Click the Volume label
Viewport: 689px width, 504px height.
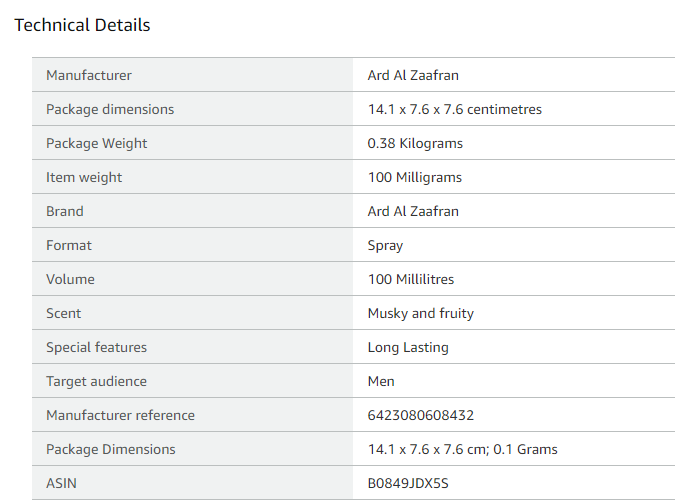pyautogui.click(x=70, y=279)
